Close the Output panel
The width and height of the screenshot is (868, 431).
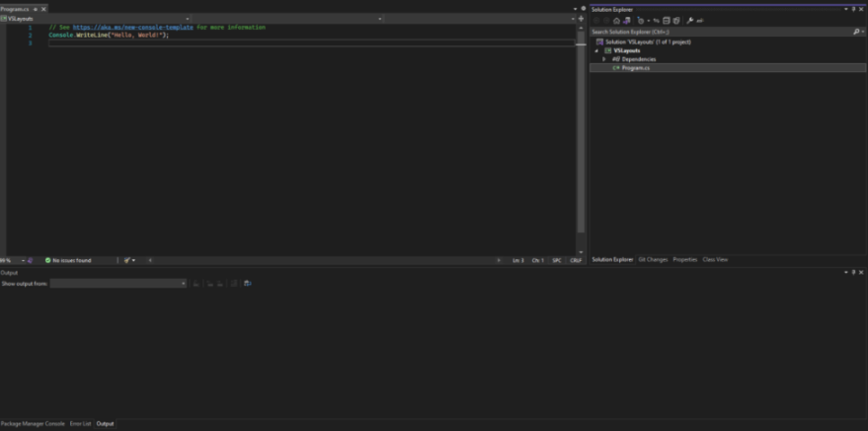point(861,273)
